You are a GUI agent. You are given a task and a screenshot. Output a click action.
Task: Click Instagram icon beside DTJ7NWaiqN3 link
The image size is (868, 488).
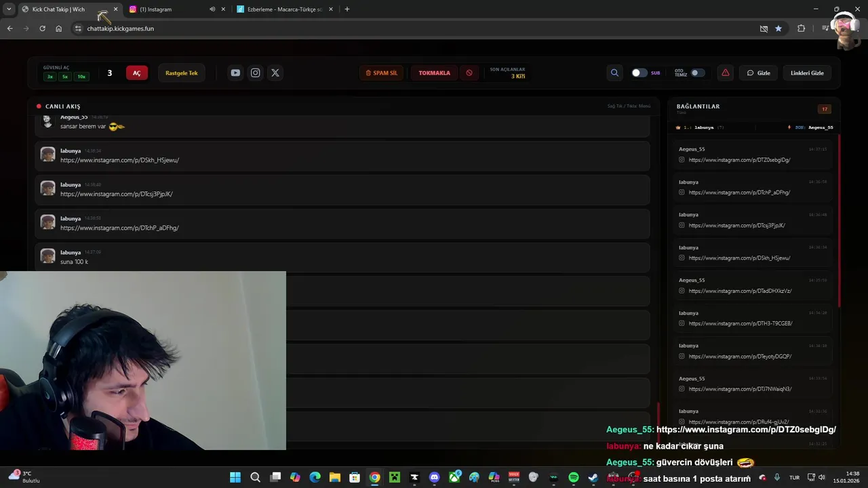point(682,389)
